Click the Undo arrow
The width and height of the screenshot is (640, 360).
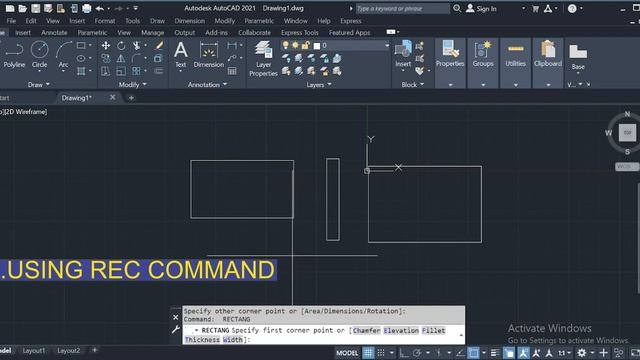[x=100, y=8]
